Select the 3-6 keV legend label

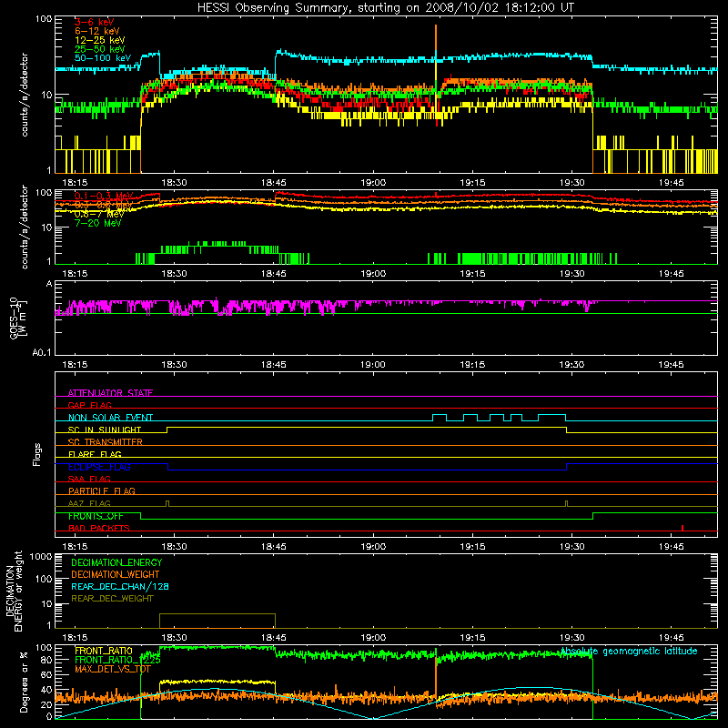[x=95, y=22]
